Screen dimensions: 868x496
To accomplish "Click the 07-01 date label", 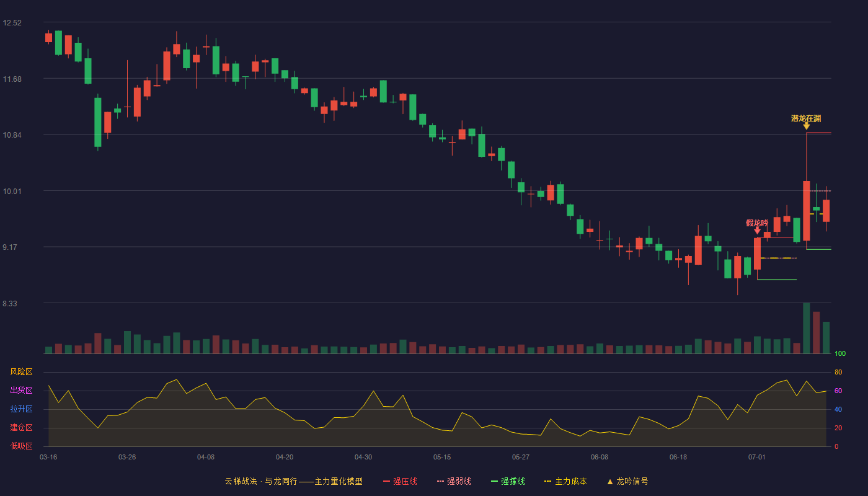I will [x=757, y=457].
